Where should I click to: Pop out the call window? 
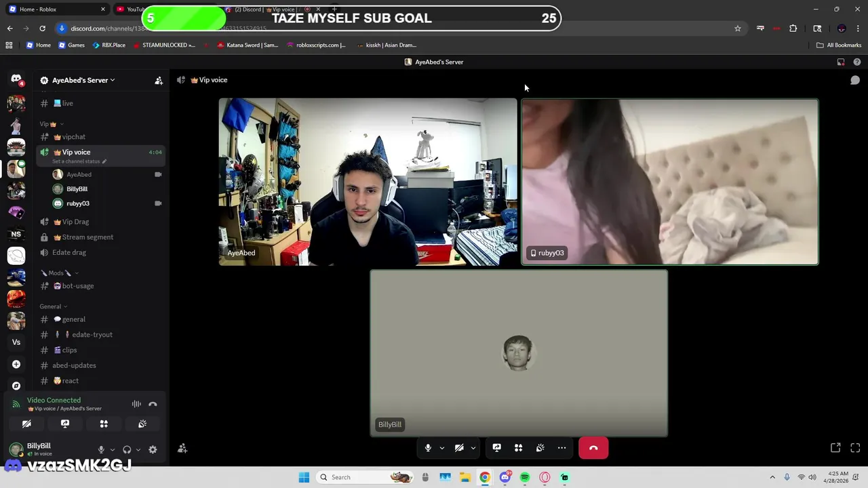(x=835, y=448)
